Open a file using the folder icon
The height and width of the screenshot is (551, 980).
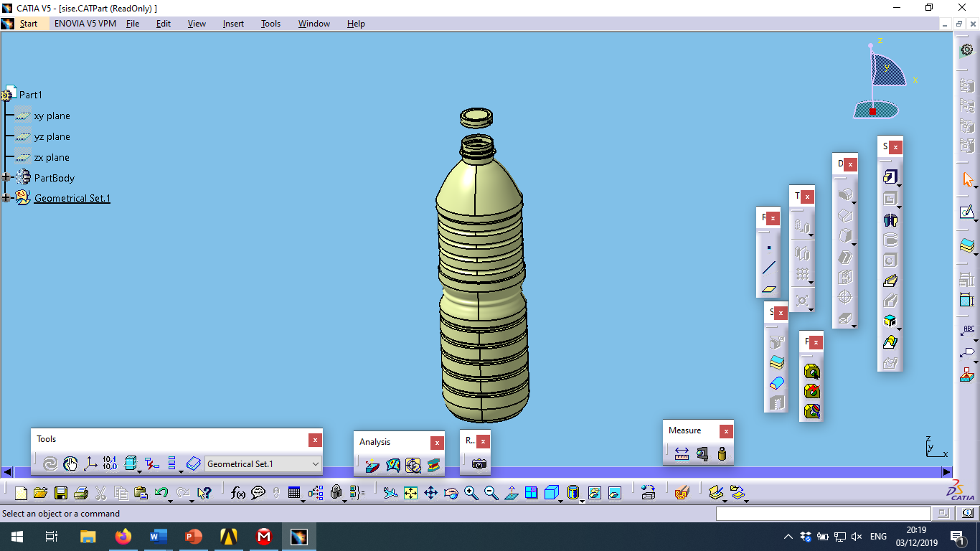coord(41,493)
